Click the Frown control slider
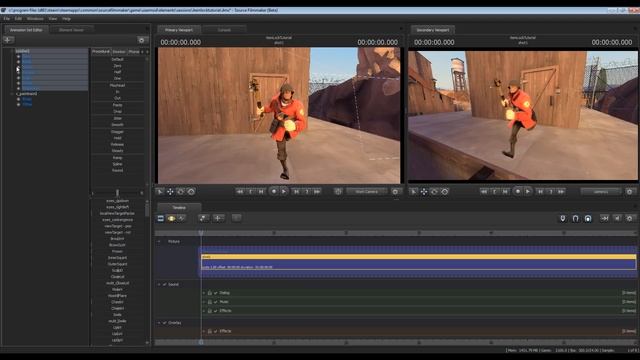This screenshot has width=640, height=360. point(118,251)
